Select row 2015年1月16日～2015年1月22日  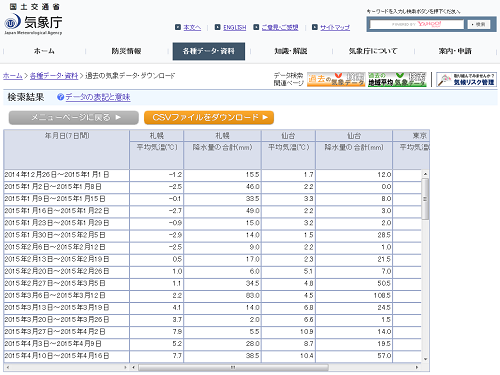tap(213, 211)
